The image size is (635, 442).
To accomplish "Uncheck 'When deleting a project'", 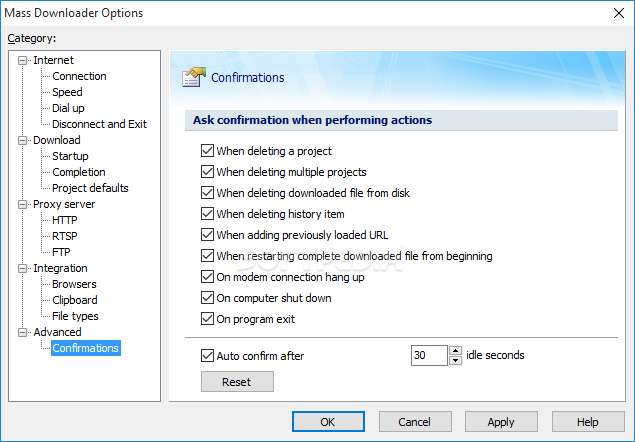I will coord(208,151).
